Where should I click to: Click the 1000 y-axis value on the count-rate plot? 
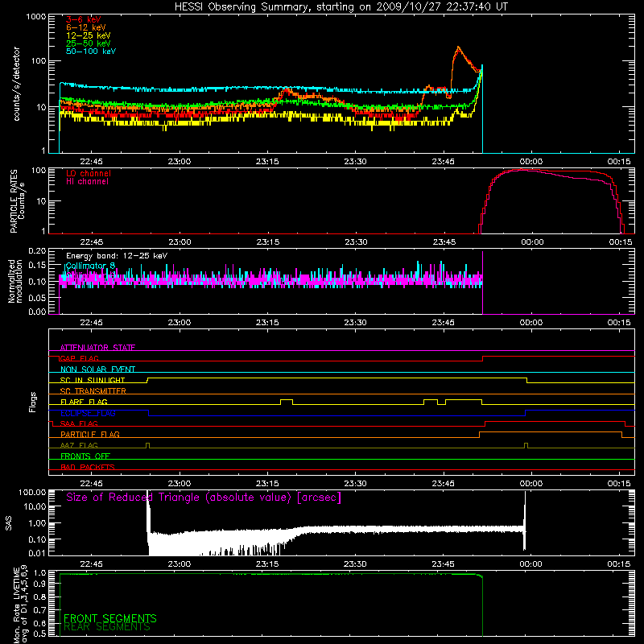36,17
